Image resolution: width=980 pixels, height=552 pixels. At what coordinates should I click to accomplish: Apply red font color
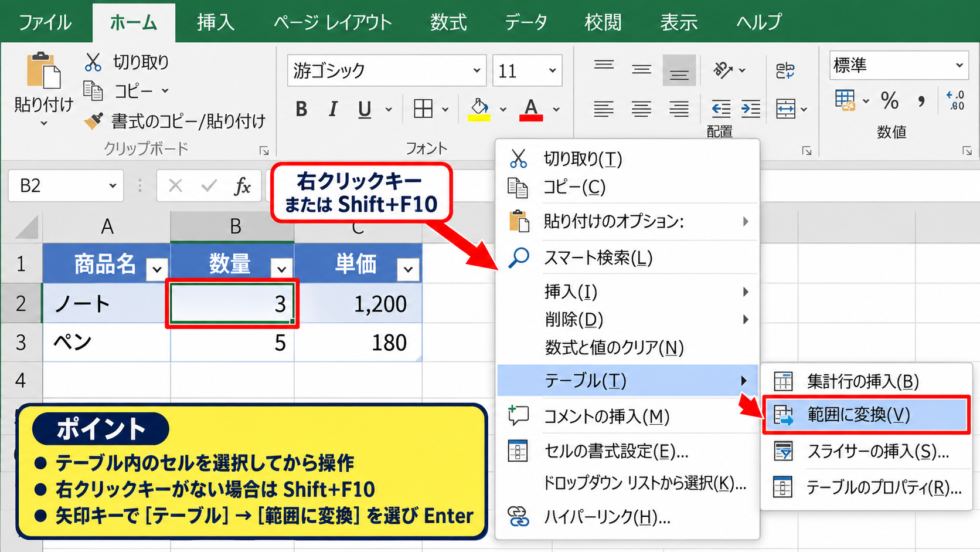531,109
